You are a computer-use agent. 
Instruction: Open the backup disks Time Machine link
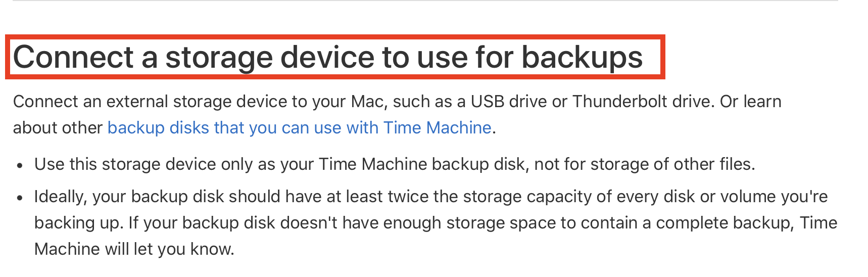[299, 128]
